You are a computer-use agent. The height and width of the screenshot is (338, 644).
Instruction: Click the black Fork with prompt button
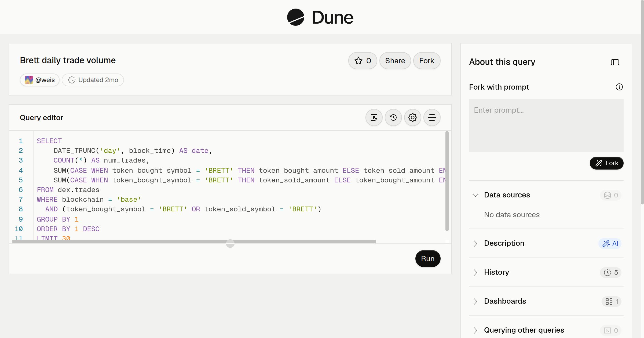pos(607,163)
